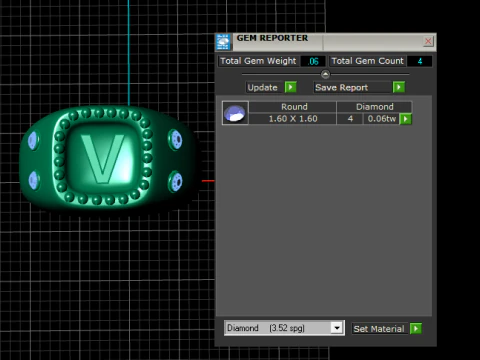This screenshot has width=480, height=360.
Task: Click green arrow beside Set Material
Action: 416,329
